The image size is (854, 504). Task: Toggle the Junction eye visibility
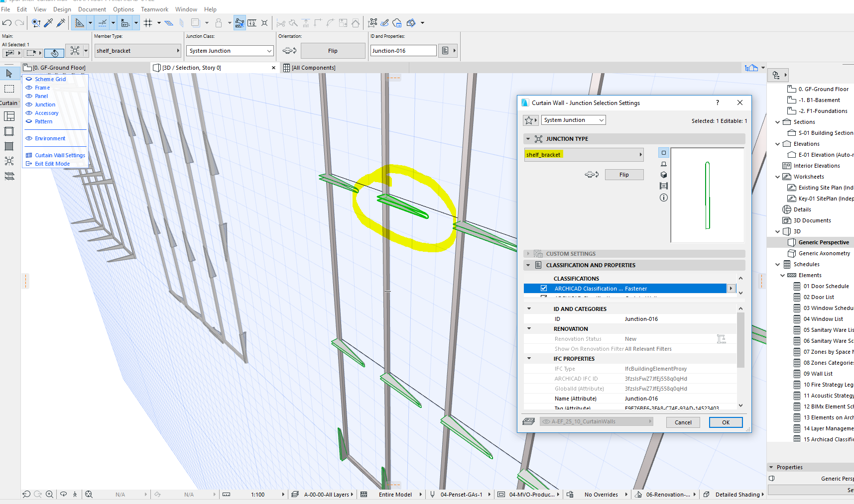click(x=29, y=104)
